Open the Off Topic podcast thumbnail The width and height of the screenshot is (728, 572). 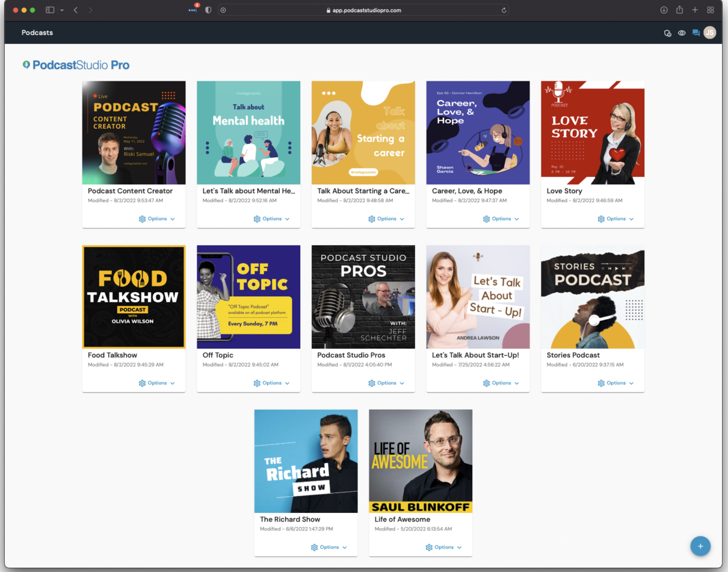248,296
